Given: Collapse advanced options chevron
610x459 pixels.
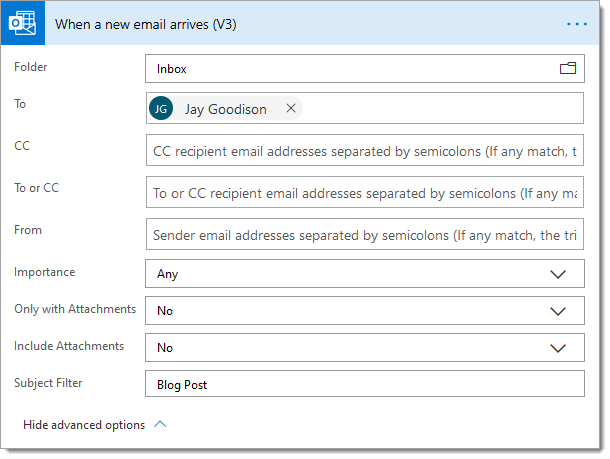Looking at the screenshot, I should [160, 424].
